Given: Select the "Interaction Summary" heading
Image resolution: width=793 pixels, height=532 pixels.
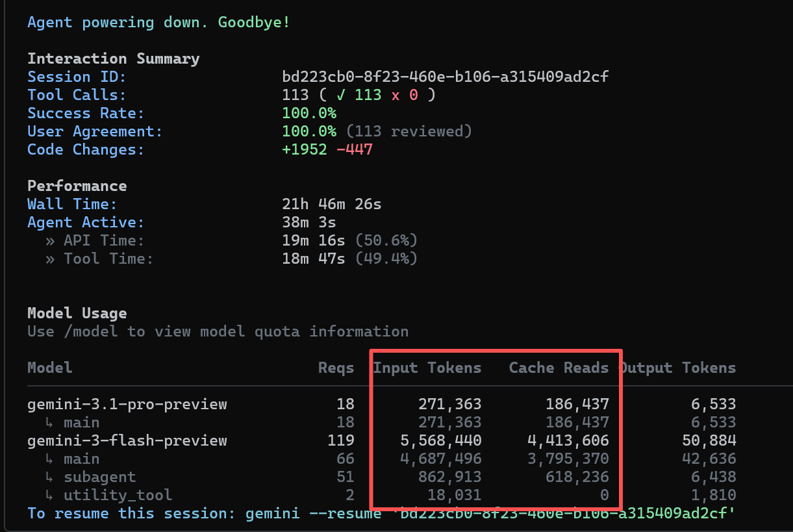Looking at the screenshot, I should 113,58.
